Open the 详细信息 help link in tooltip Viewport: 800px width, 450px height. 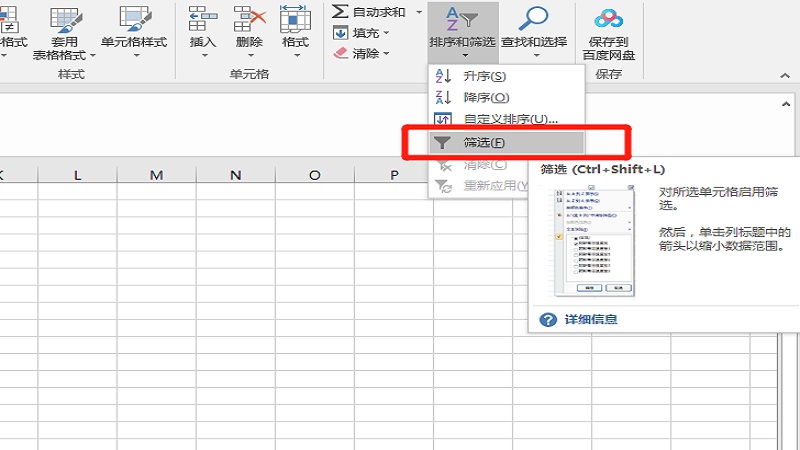(x=590, y=320)
